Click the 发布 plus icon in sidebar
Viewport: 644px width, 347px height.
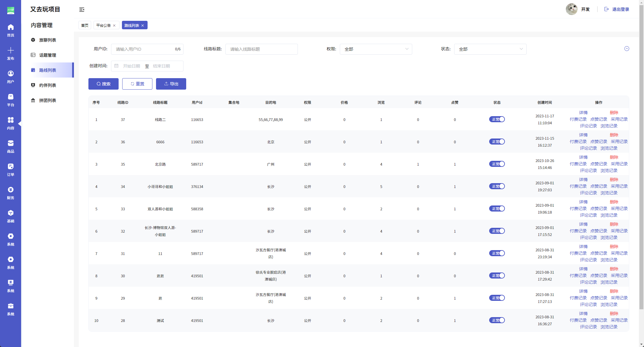coord(11,50)
